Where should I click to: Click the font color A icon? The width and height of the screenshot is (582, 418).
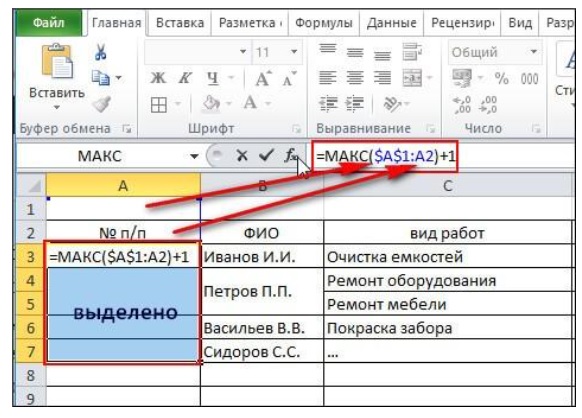coord(250,103)
